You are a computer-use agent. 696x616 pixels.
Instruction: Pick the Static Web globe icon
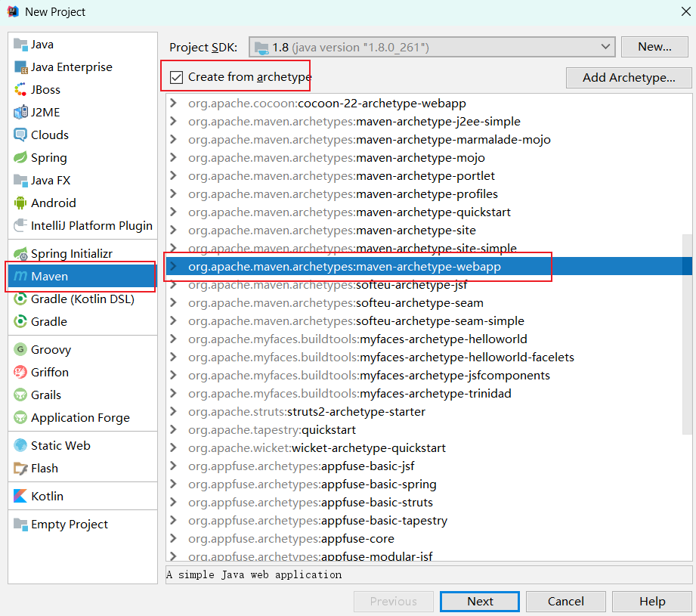coord(20,446)
